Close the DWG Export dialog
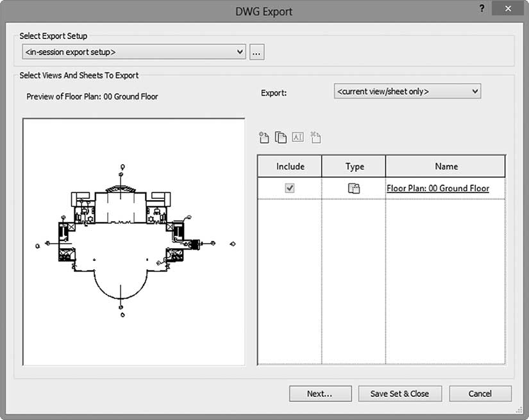Viewport: 529px width, 420px height. [508, 9]
